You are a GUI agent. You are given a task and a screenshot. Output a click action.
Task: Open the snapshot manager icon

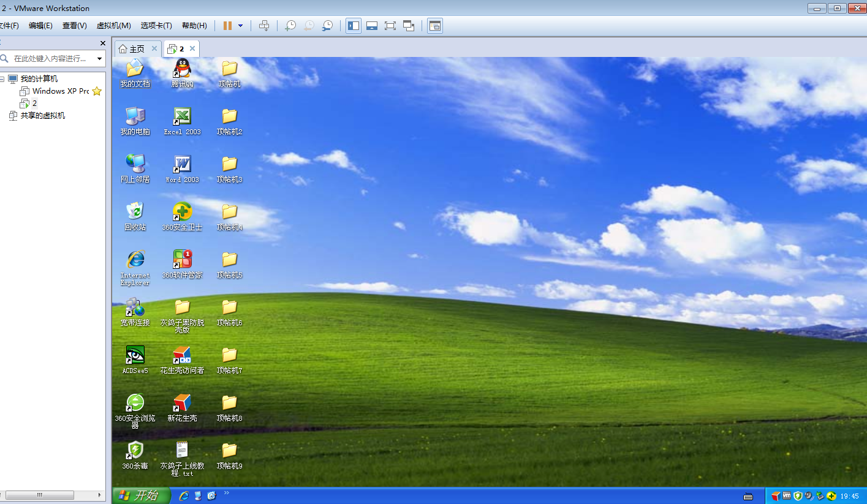328,26
